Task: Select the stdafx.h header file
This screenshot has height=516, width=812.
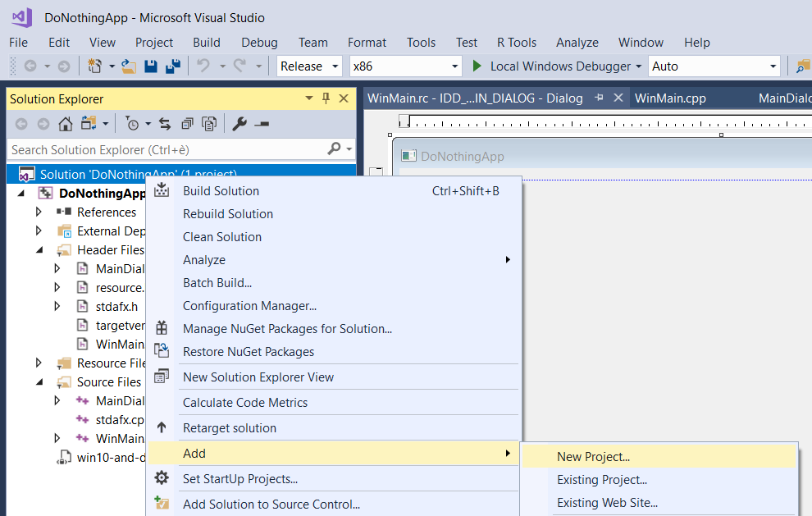Action: tap(116, 307)
